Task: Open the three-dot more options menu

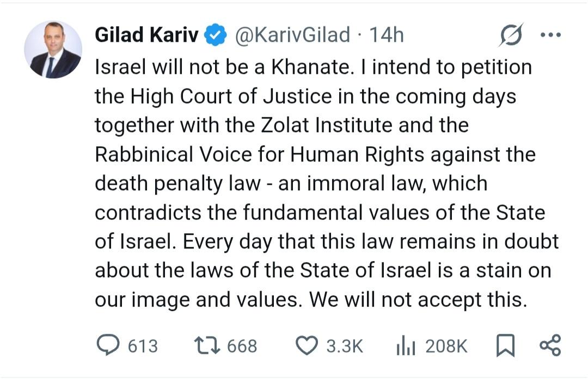Action: pyautogui.click(x=550, y=35)
